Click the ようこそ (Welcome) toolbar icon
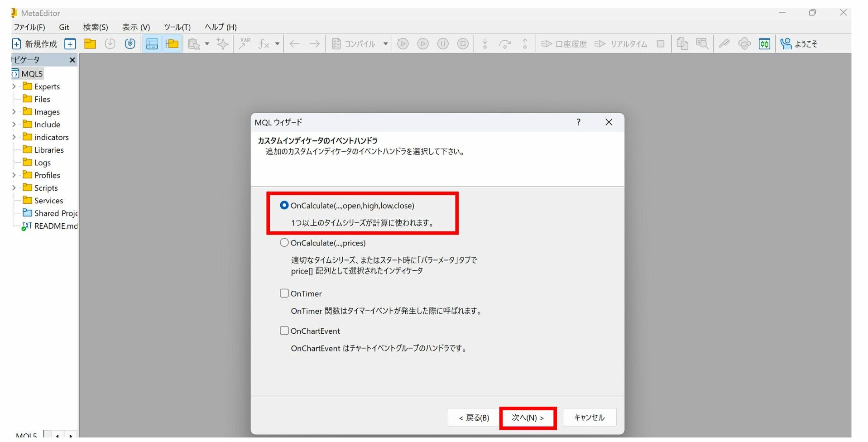 point(799,44)
